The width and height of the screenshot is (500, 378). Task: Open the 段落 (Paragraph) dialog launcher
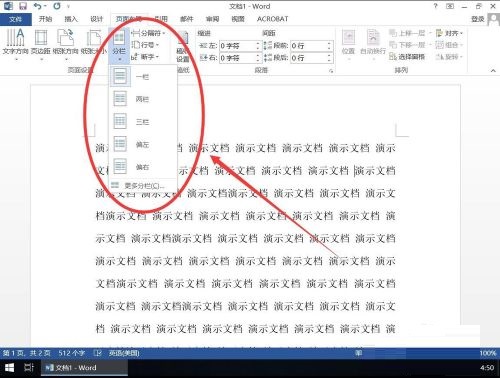(331, 71)
